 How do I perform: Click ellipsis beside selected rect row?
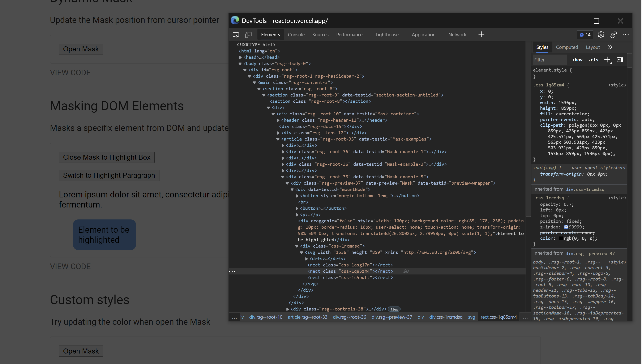pyautogui.click(x=232, y=271)
